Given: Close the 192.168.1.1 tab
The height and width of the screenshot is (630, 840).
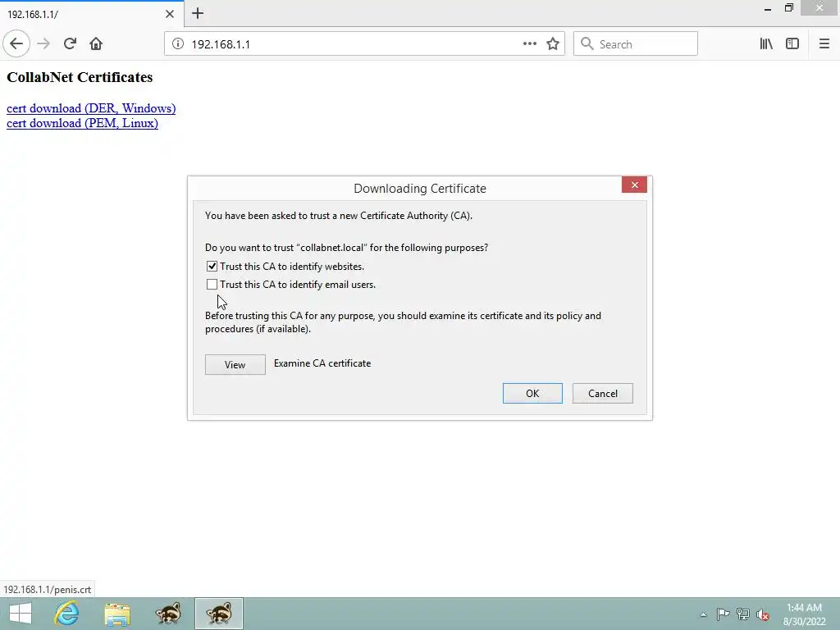Looking at the screenshot, I should click(x=170, y=14).
